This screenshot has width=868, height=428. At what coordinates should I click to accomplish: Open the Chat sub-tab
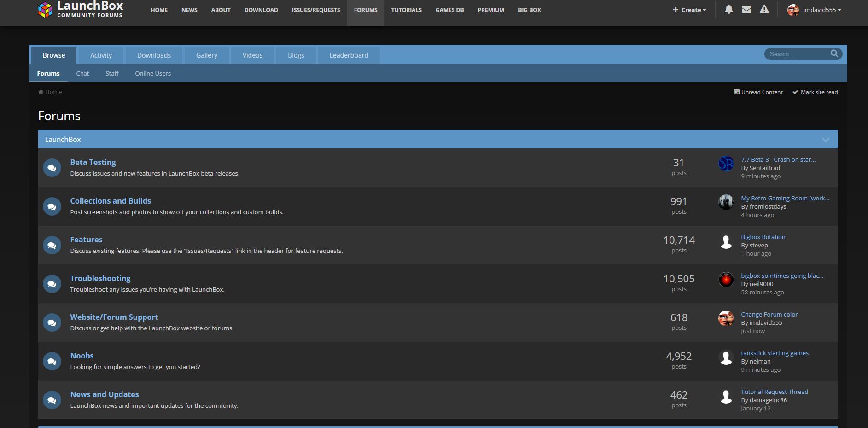tap(83, 73)
